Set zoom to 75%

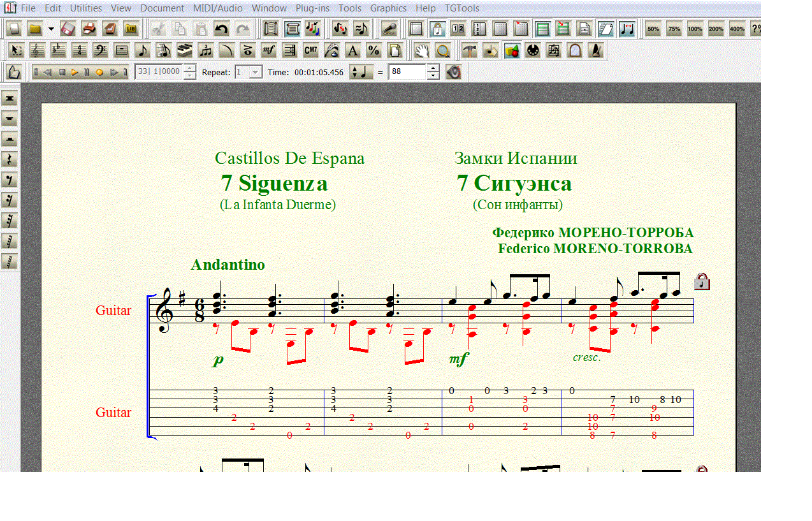tap(674, 29)
